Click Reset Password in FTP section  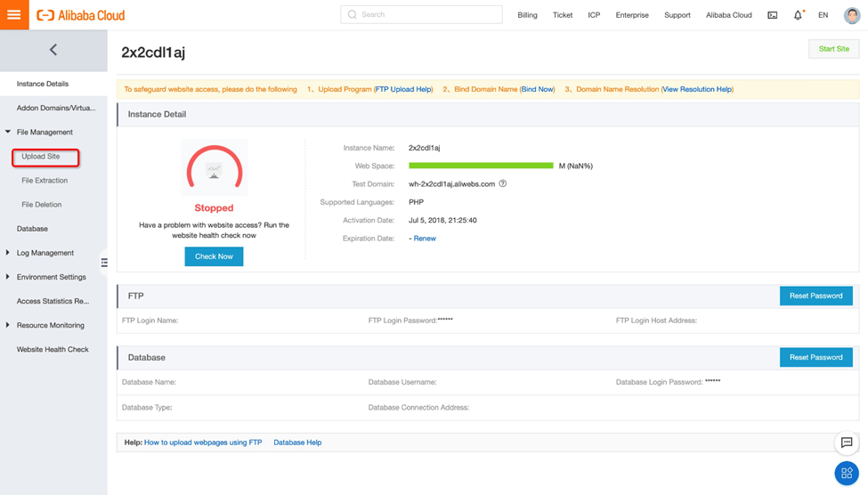[815, 296]
